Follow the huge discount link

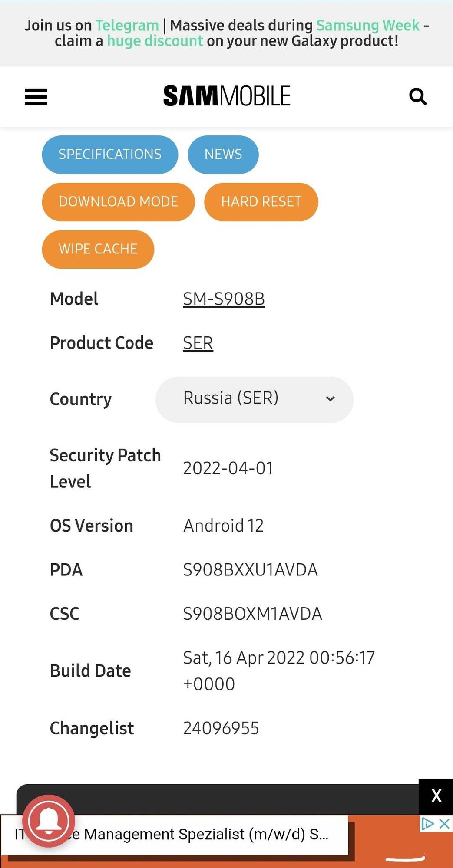click(155, 41)
